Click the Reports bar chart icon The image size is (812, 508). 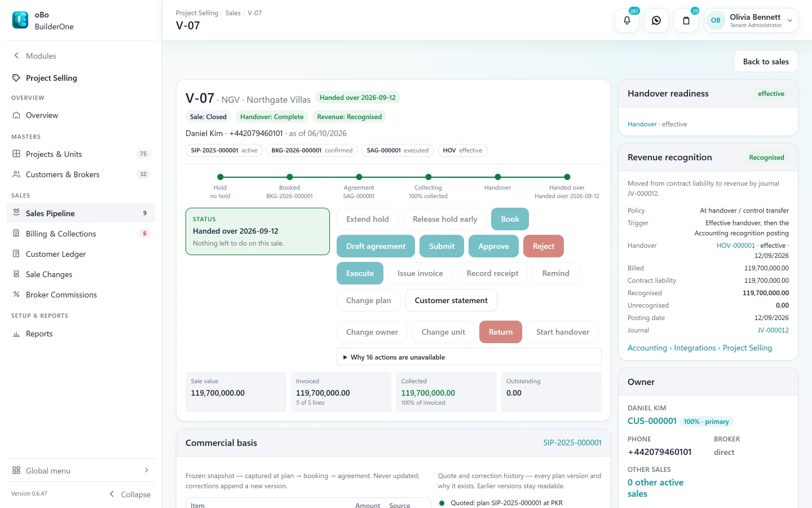coord(16,334)
